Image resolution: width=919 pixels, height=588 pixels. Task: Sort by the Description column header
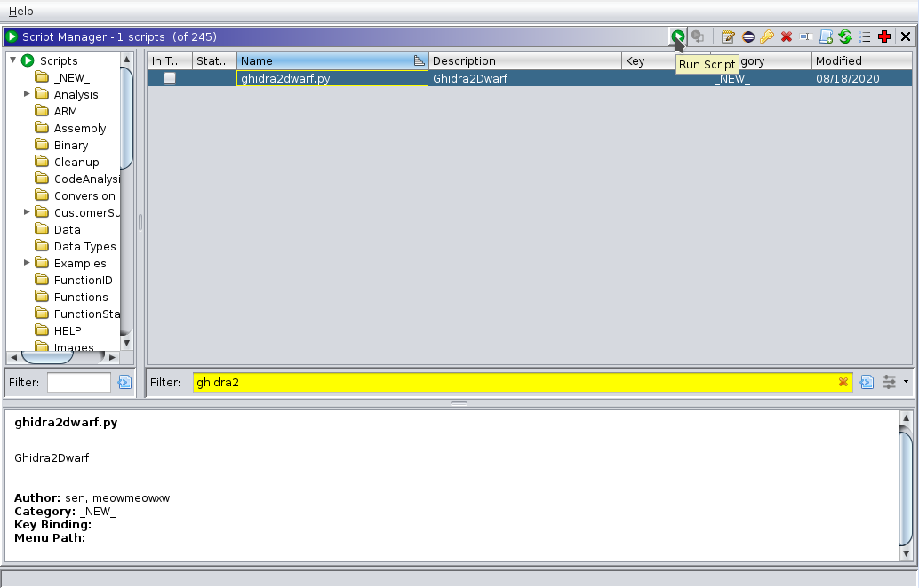525,61
